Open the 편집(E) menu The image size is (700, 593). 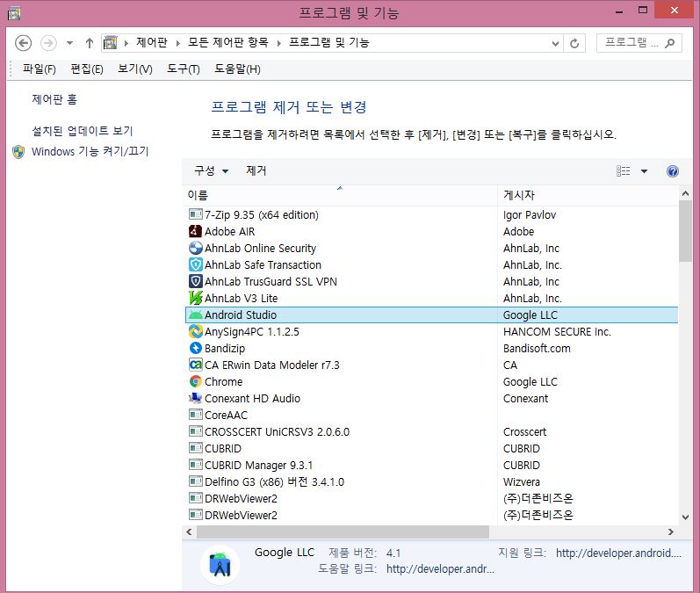coord(87,69)
